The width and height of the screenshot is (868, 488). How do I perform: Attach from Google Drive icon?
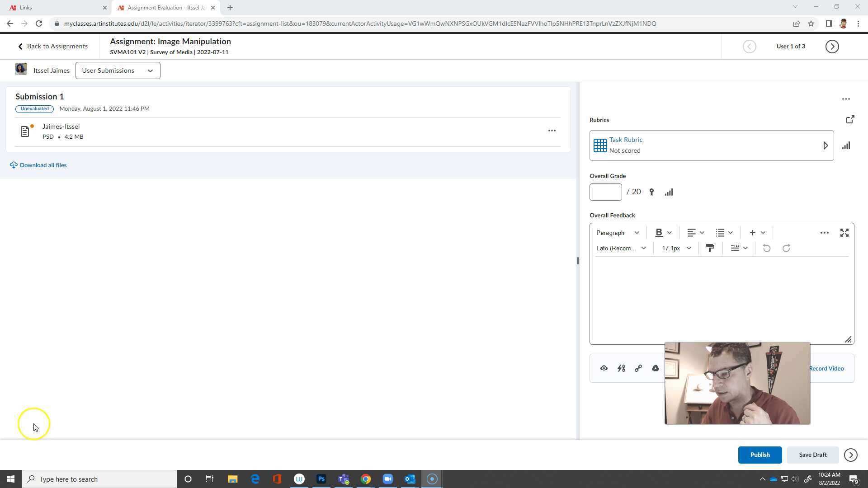point(655,369)
